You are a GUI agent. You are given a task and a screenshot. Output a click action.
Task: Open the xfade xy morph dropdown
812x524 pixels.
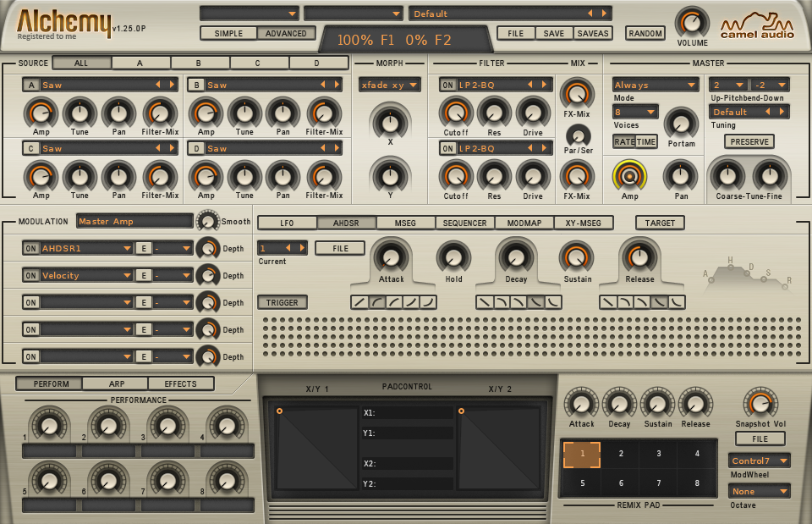(x=390, y=85)
